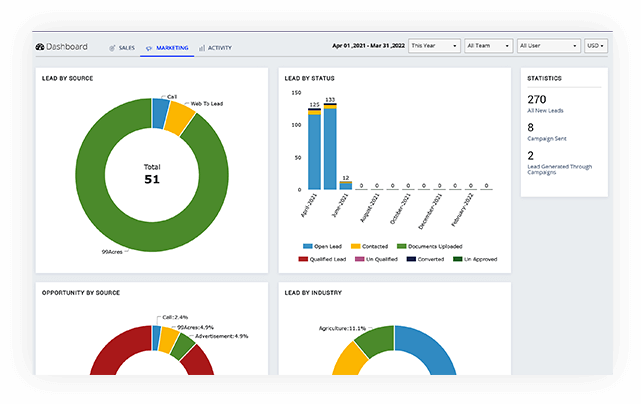
Task: Click the Agriculture:11.1% label
Action: (342, 328)
